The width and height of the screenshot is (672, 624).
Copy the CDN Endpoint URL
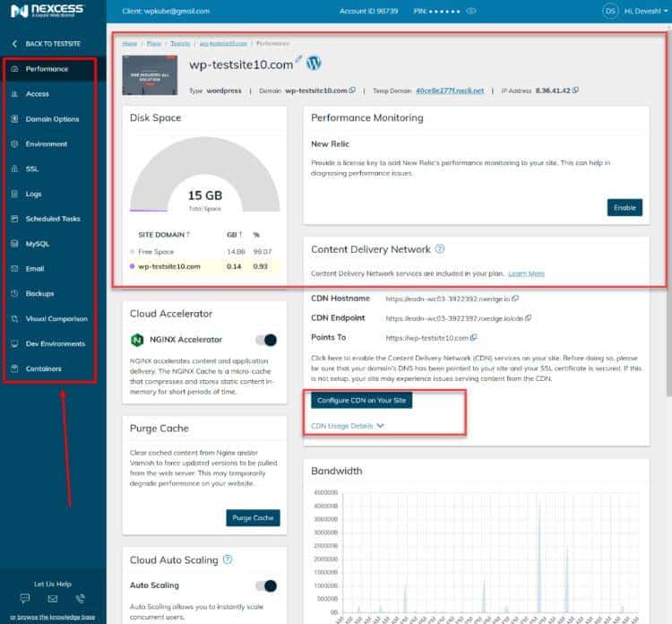coord(529,317)
